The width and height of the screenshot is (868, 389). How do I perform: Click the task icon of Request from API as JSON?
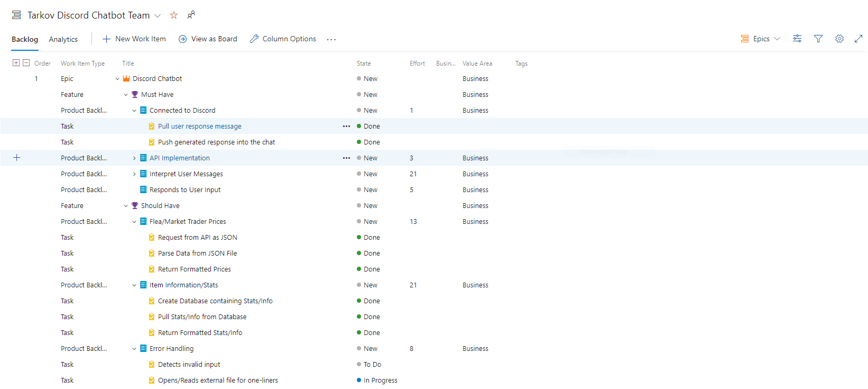pyautogui.click(x=152, y=237)
